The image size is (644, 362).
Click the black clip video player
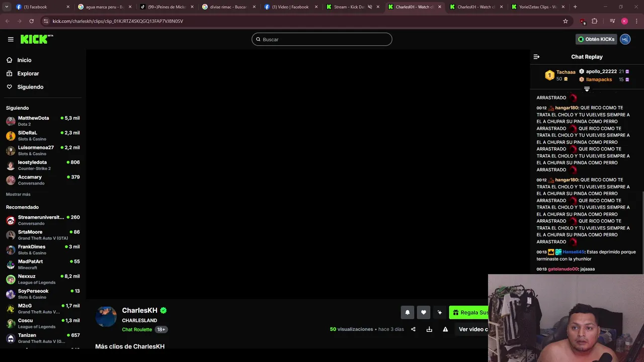click(308, 174)
